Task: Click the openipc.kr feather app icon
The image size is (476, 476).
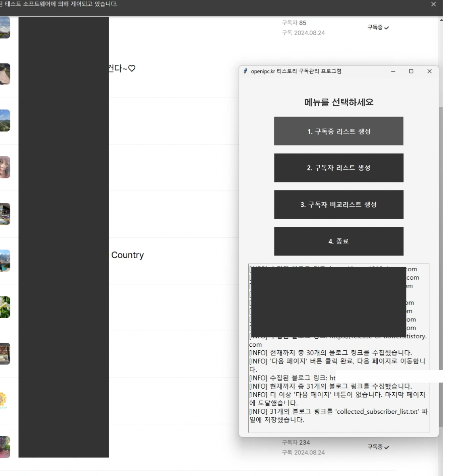Action: tap(245, 71)
